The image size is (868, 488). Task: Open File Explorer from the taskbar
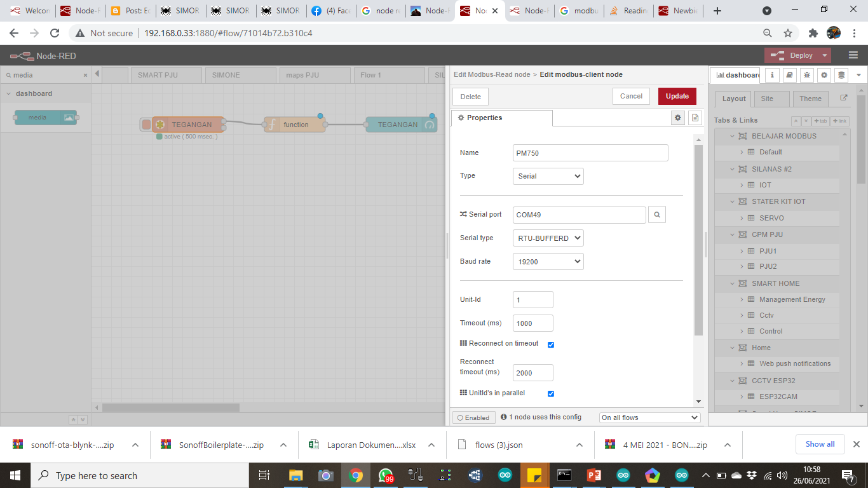point(295,475)
